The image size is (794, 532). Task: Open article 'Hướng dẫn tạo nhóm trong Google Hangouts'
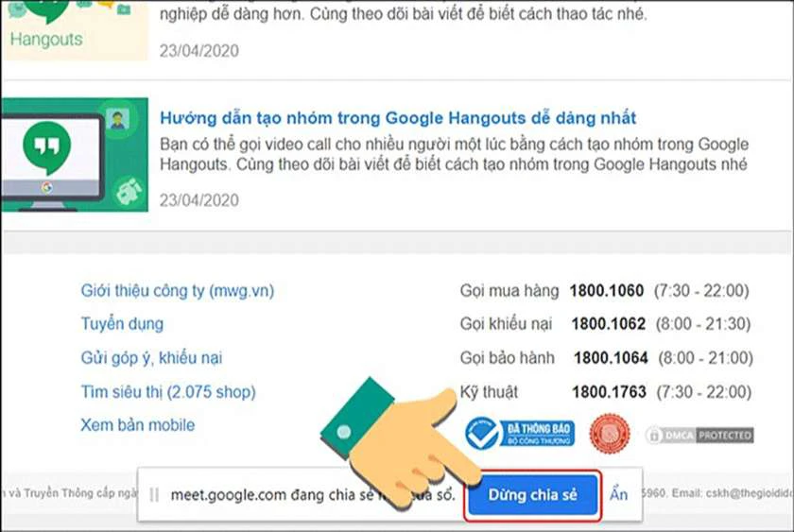pyautogui.click(x=398, y=118)
